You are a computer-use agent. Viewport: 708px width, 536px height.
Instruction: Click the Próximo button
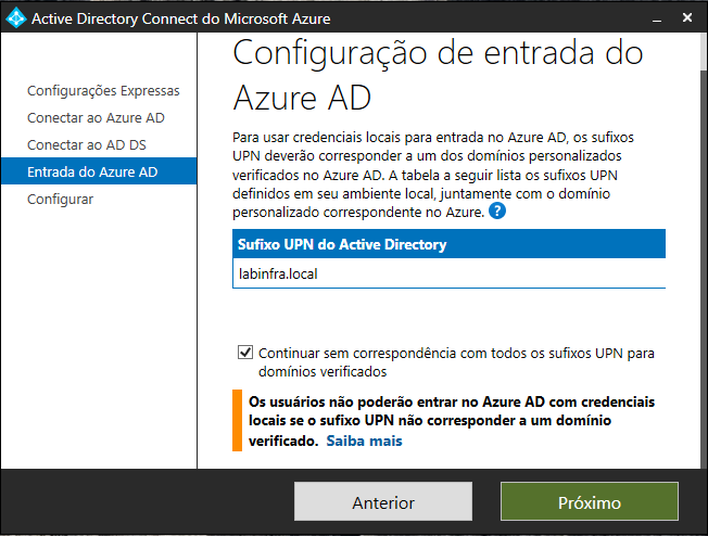(x=589, y=502)
